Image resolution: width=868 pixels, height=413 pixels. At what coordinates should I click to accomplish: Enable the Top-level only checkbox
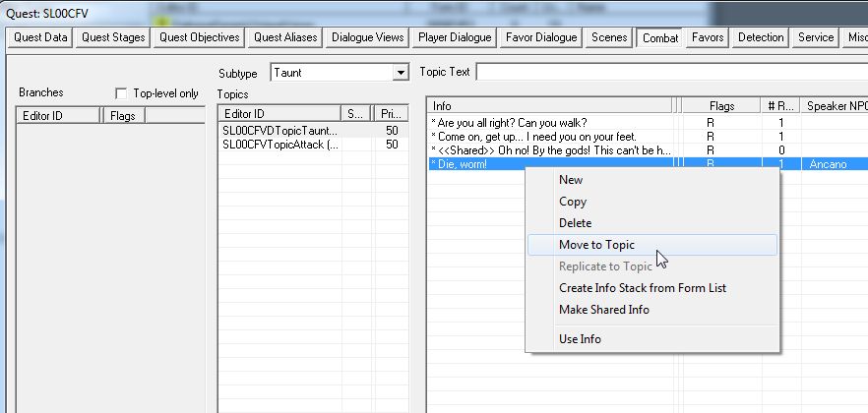[x=121, y=93]
